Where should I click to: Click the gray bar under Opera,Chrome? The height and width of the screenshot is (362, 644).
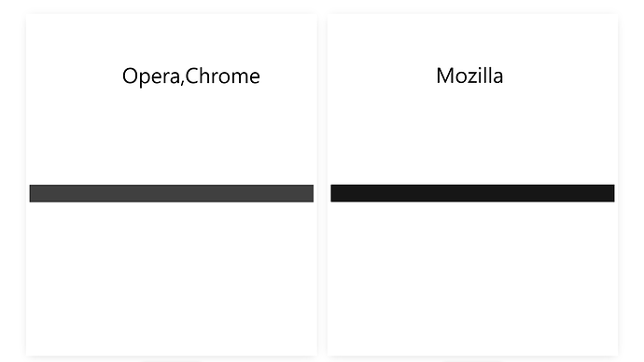point(172,193)
